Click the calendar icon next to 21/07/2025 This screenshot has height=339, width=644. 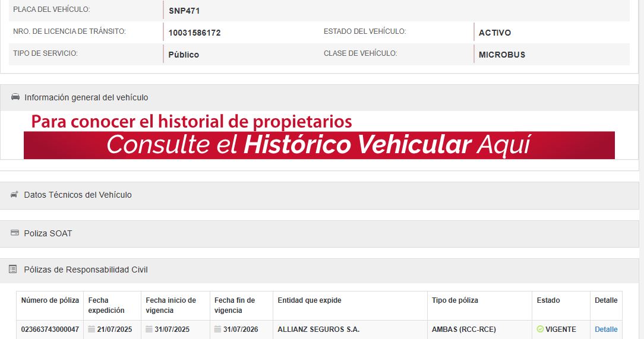[91, 330]
